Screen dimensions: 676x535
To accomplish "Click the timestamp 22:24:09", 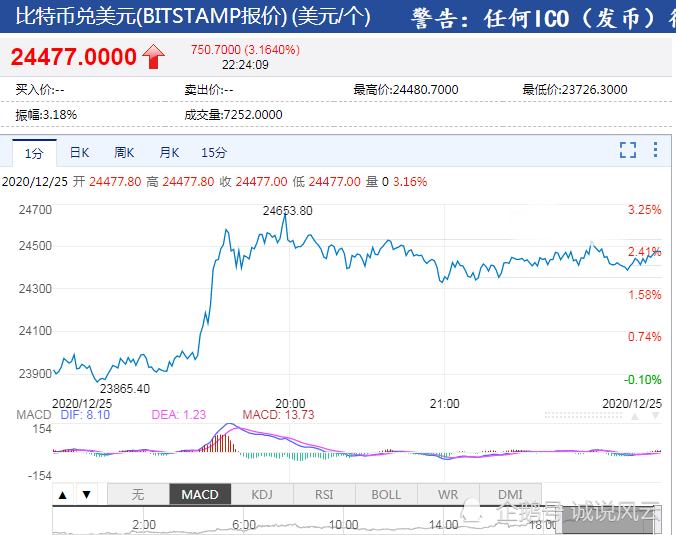I will (x=245, y=65).
